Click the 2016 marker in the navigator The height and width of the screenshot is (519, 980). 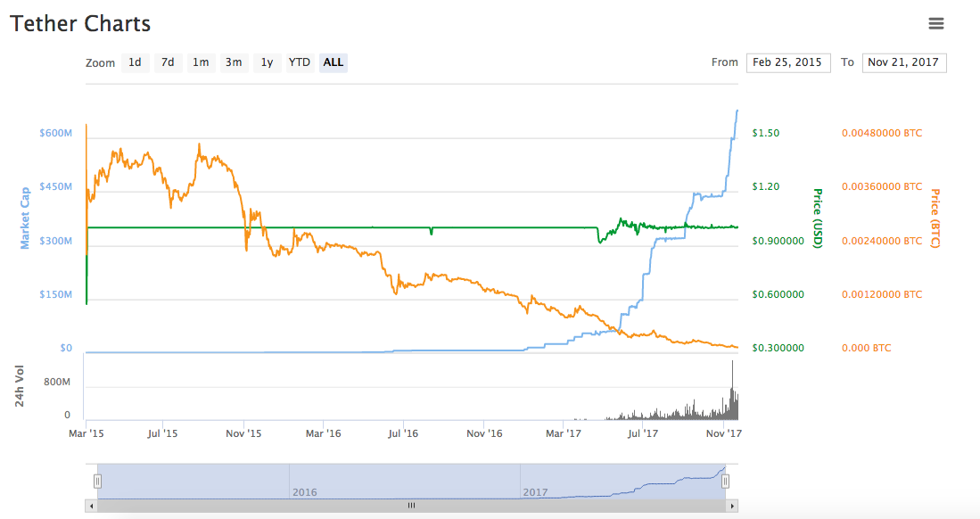pyautogui.click(x=304, y=492)
